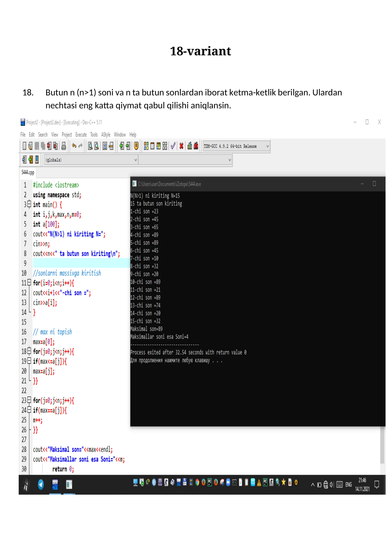Open the Profile analysis bar chart icon
Image resolution: width=392 pixels, height=554 pixels.
point(190,146)
